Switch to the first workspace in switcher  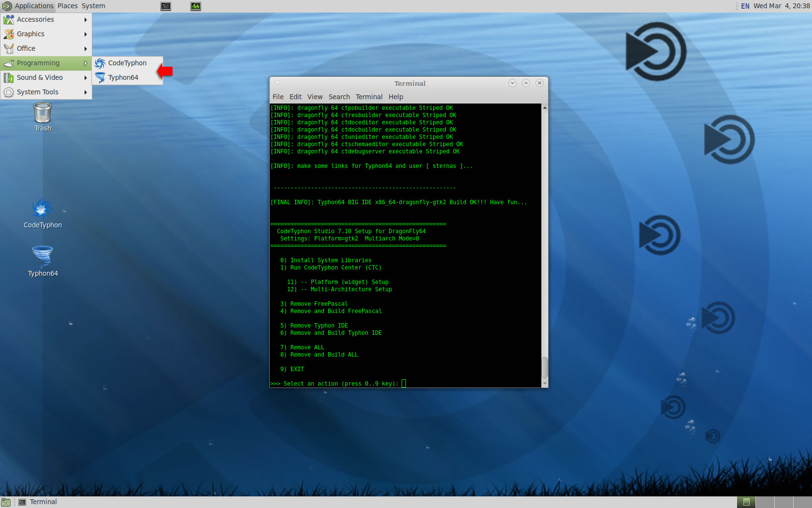pos(746,502)
